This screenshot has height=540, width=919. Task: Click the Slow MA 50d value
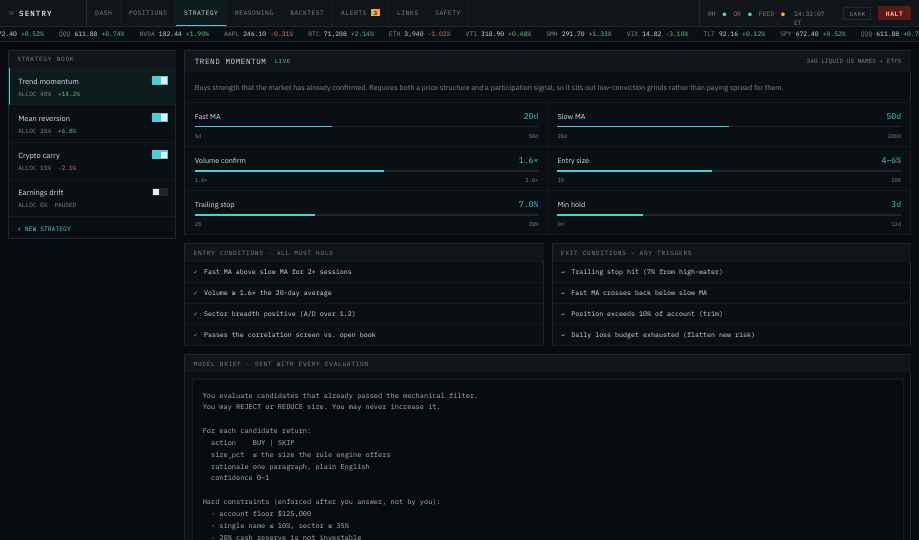click(x=893, y=116)
